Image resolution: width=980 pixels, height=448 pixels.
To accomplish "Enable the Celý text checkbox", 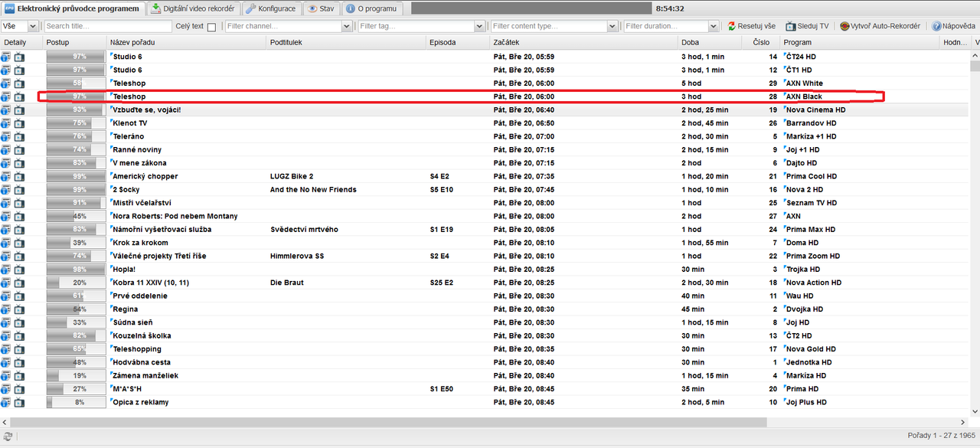I will (212, 27).
